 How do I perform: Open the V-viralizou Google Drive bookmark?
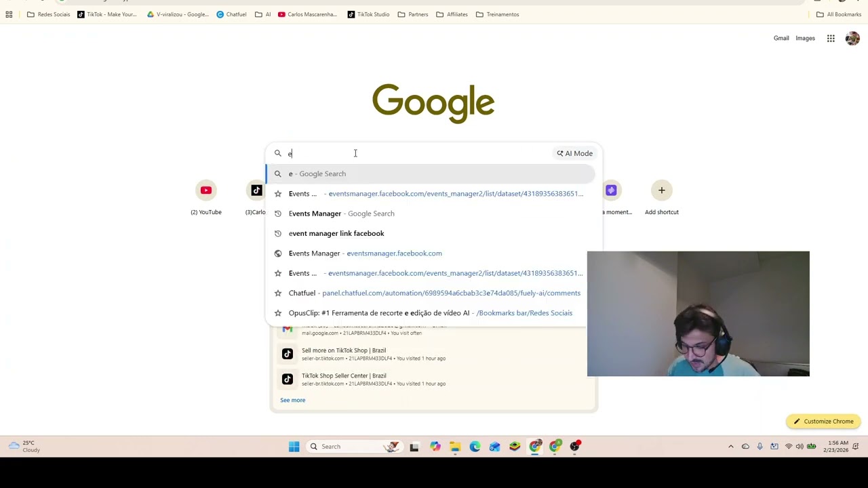(178, 14)
